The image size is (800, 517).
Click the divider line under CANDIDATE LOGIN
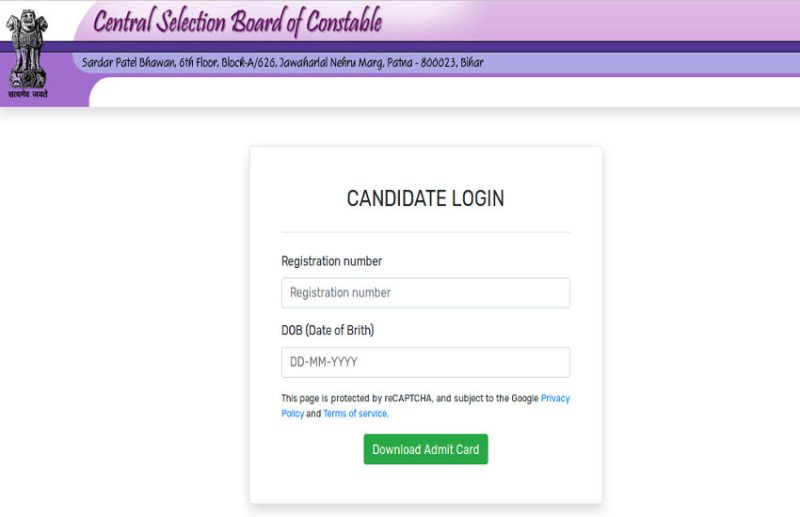[x=425, y=232]
